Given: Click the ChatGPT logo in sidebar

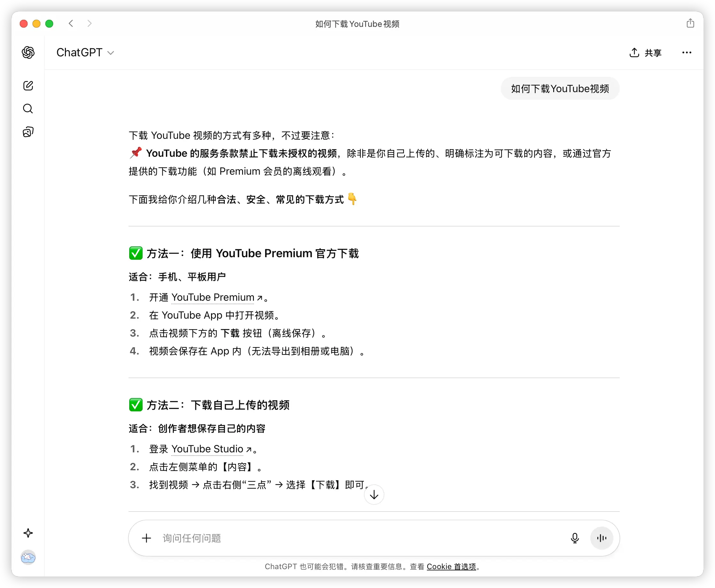Looking at the screenshot, I should click(28, 52).
